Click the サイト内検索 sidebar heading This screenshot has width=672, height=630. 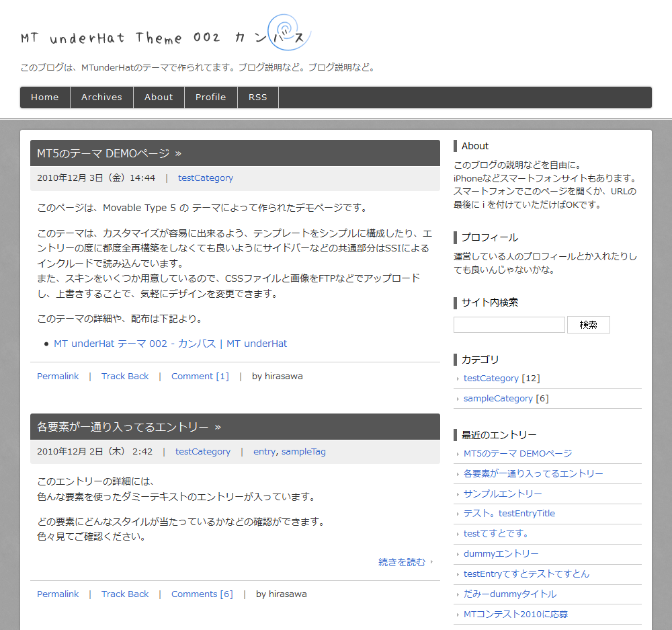point(489,303)
